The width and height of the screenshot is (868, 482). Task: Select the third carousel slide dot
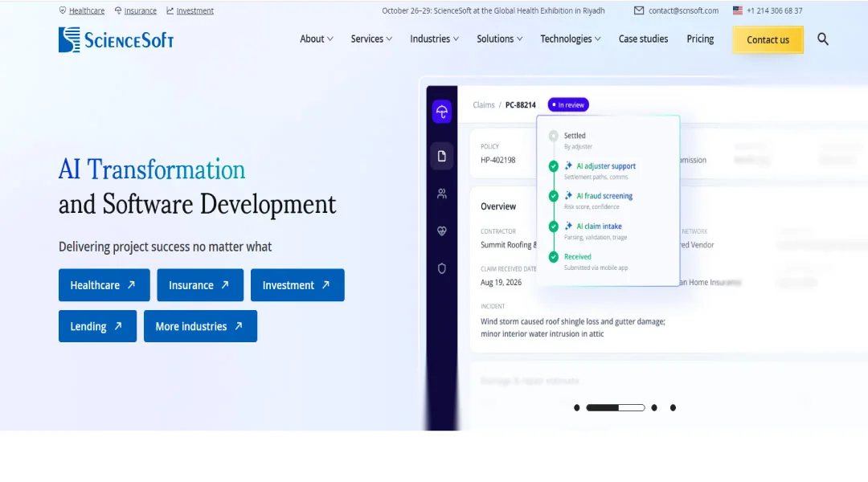tap(654, 408)
